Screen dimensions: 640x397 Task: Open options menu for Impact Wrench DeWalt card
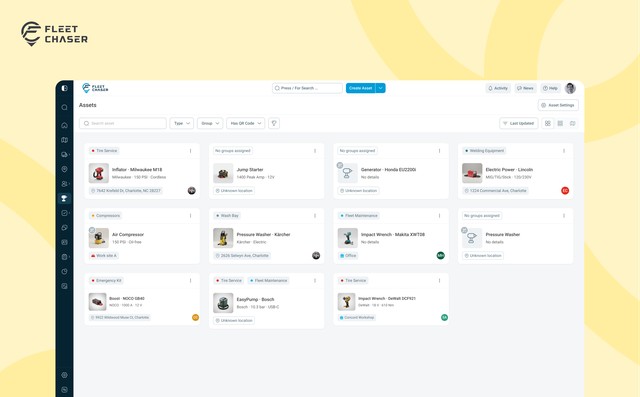point(440,281)
